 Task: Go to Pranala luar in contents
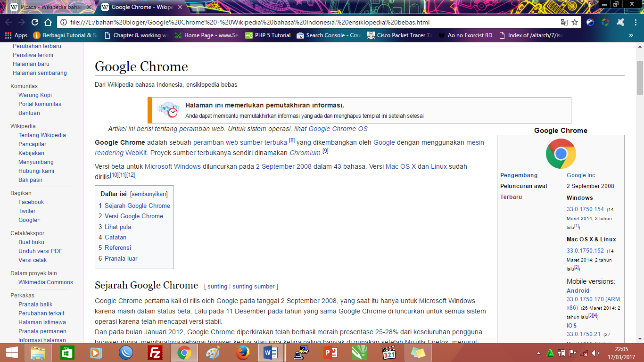121,258
